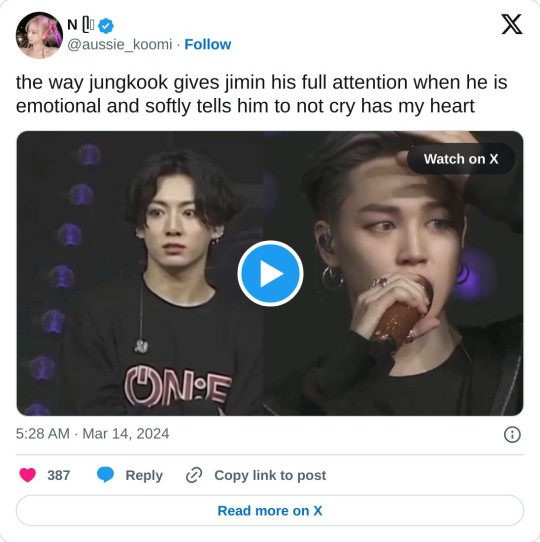Open the 5:28 AM Mar 14, 2024 timestamp
The image size is (540, 542).
pyautogui.click(x=92, y=433)
